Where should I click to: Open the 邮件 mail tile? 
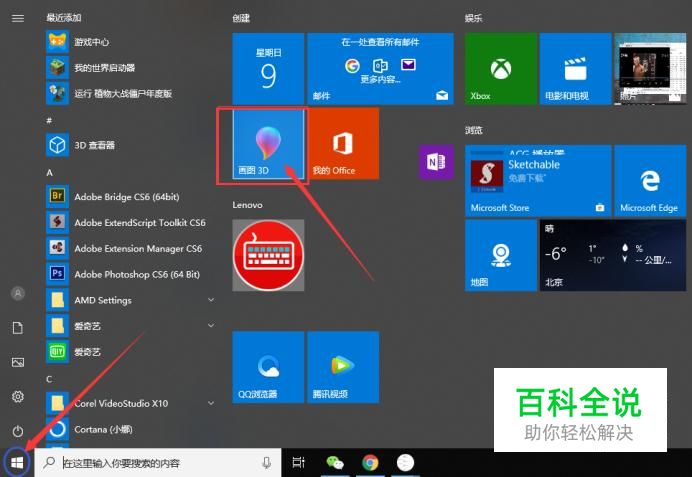pyautogui.click(x=380, y=68)
